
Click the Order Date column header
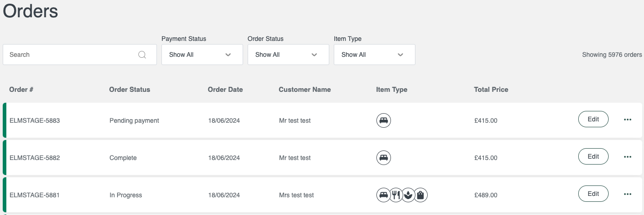225,90
